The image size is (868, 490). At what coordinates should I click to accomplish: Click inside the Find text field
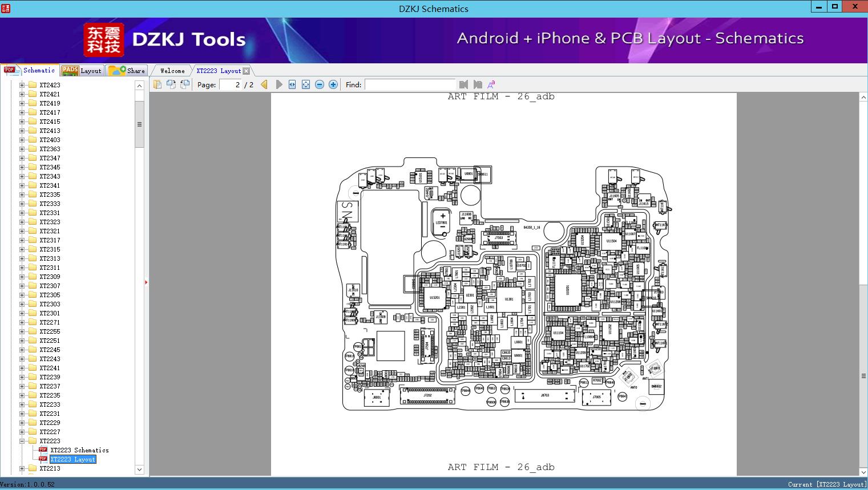coord(410,84)
